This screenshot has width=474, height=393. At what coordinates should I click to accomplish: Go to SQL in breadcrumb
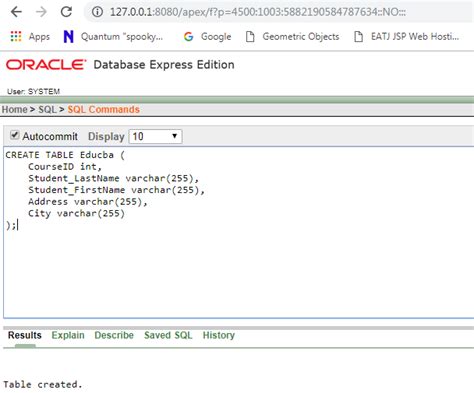point(47,109)
